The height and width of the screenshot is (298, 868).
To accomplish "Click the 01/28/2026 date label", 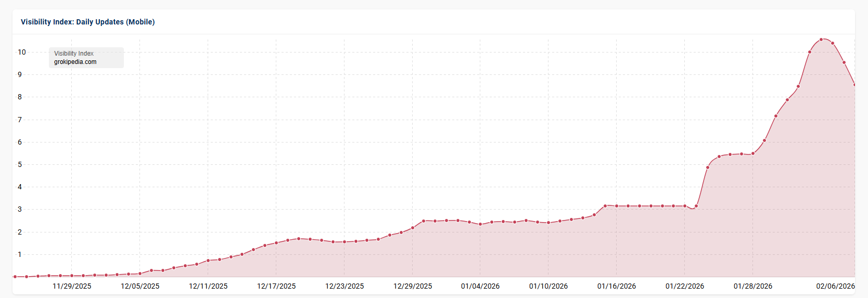I will (753, 286).
